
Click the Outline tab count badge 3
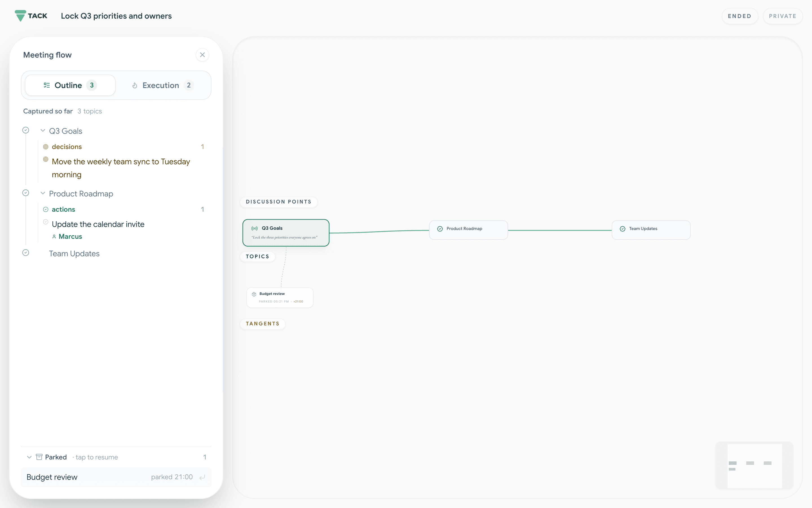click(92, 85)
